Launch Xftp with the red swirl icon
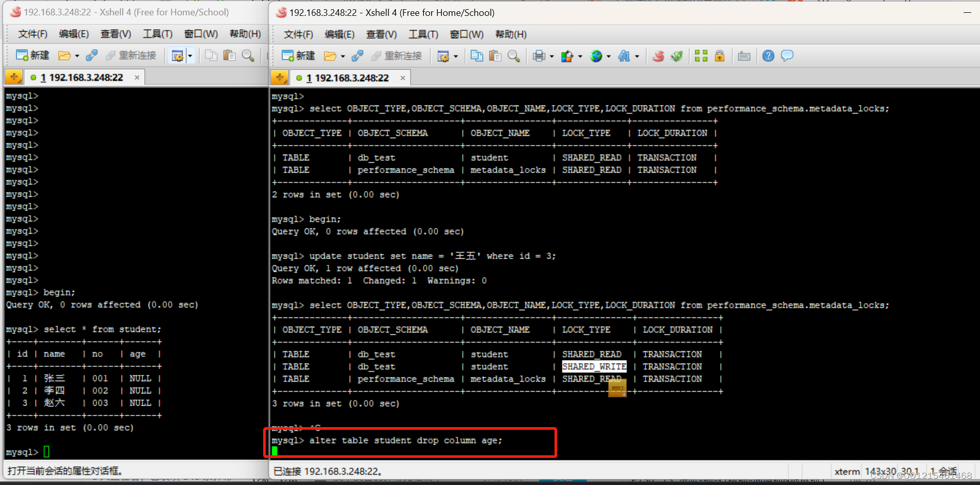This screenshot has height=485, width=980. click(x=658, y=56)
